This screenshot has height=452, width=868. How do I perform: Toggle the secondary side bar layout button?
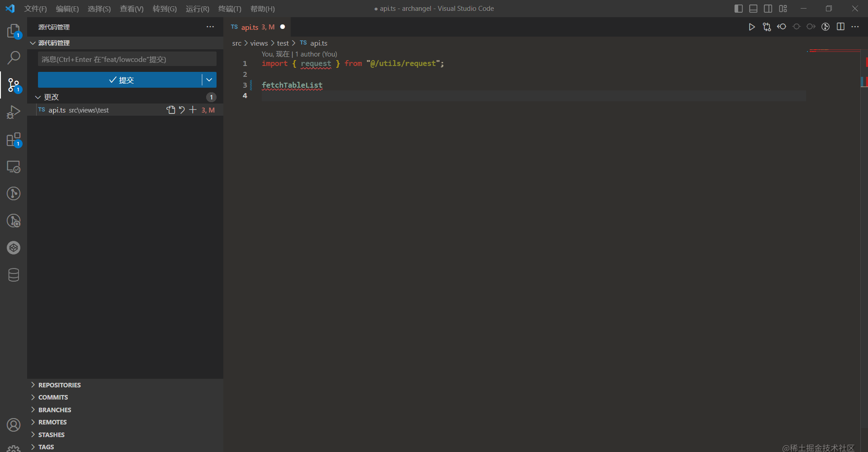(768, 9)
